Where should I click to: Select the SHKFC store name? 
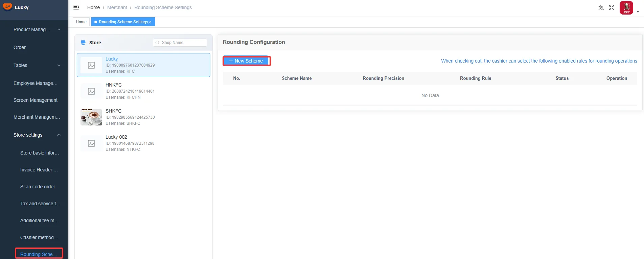113,111
